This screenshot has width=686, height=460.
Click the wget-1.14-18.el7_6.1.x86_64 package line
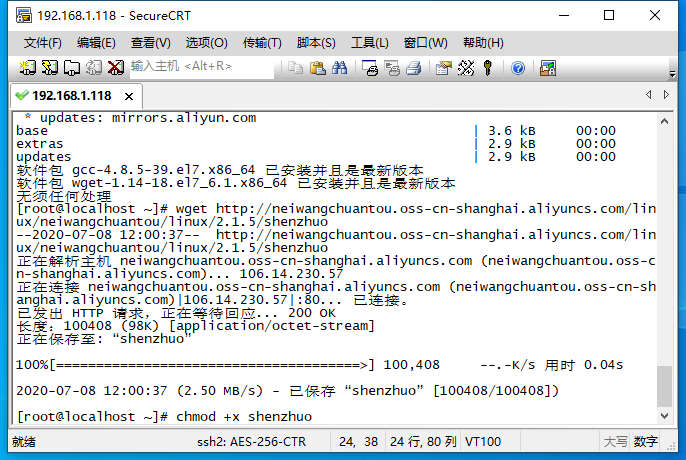tap(236, 183)
